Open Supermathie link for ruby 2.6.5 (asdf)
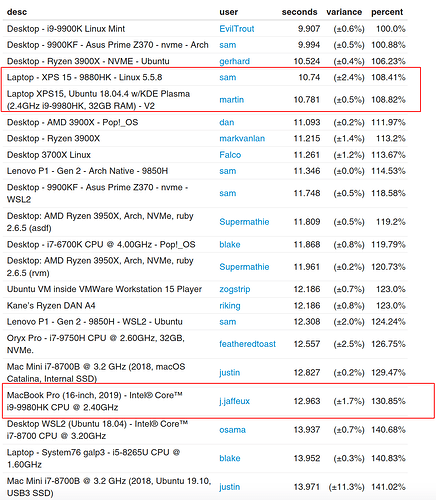 [244, 222]
